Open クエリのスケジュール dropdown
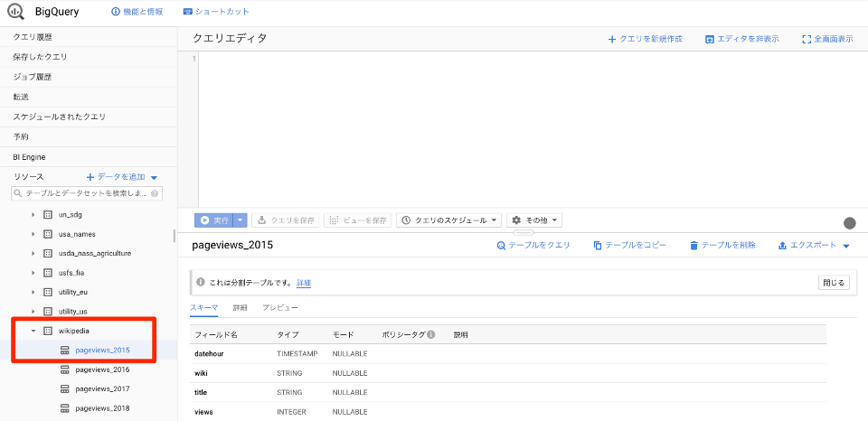Image resolution: width=868 pixels, height=421 pixels. (449, 220)
